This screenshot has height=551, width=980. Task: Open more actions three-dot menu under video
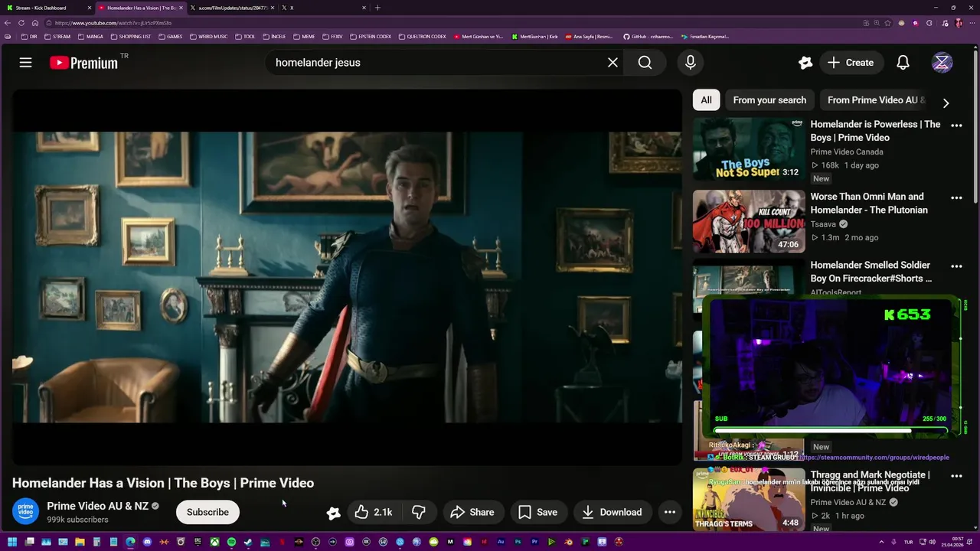(670, 512)
